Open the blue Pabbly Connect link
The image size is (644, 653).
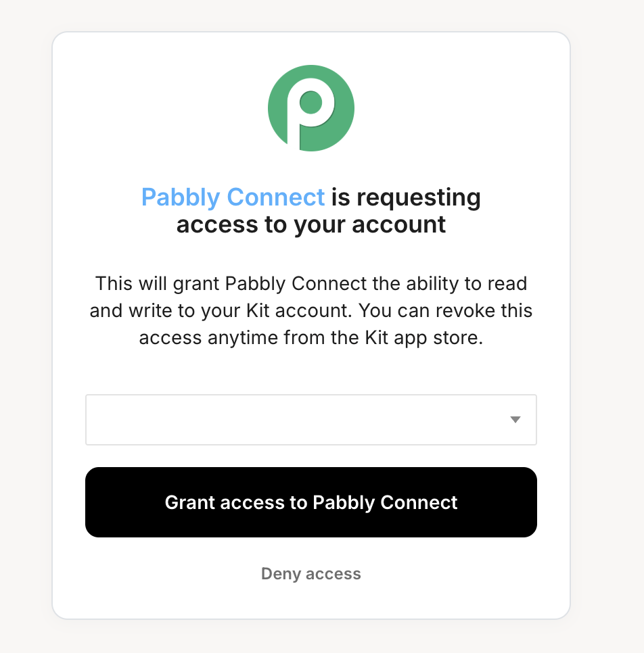[233, 197]
